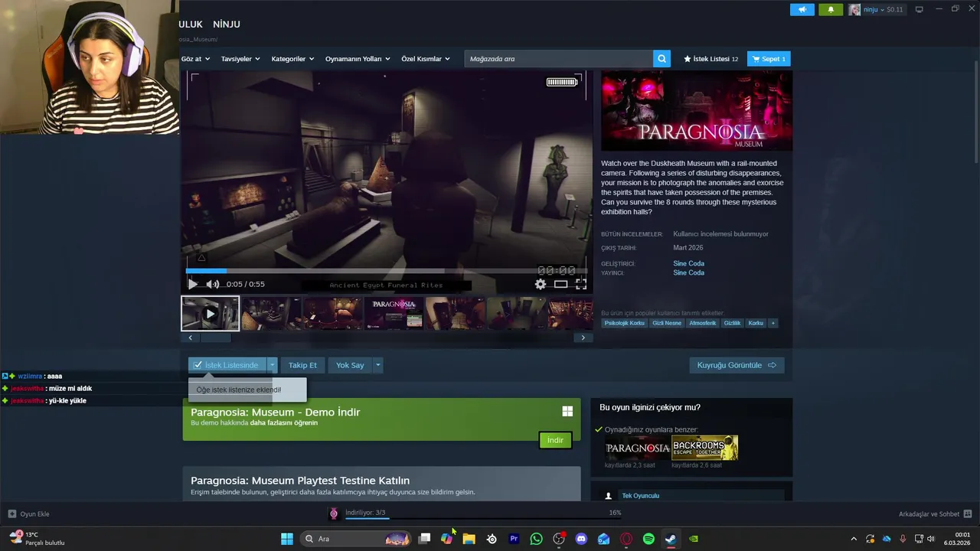The width and height of the screenshot is (980, 551).
Task: Open the arrow beside İstek Listesinde
Action: tap(272, 365)
